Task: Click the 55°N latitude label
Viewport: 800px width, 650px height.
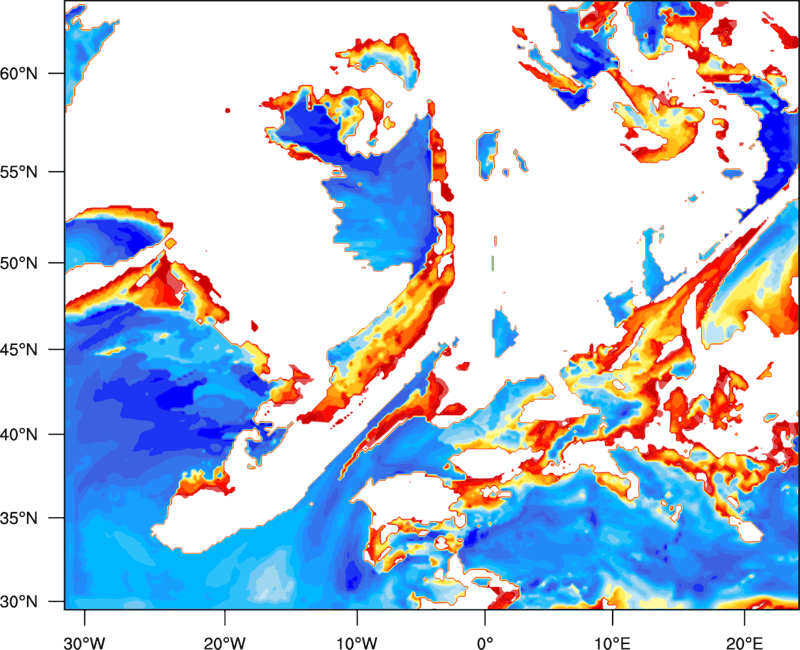Action: [x=18, y=171]
